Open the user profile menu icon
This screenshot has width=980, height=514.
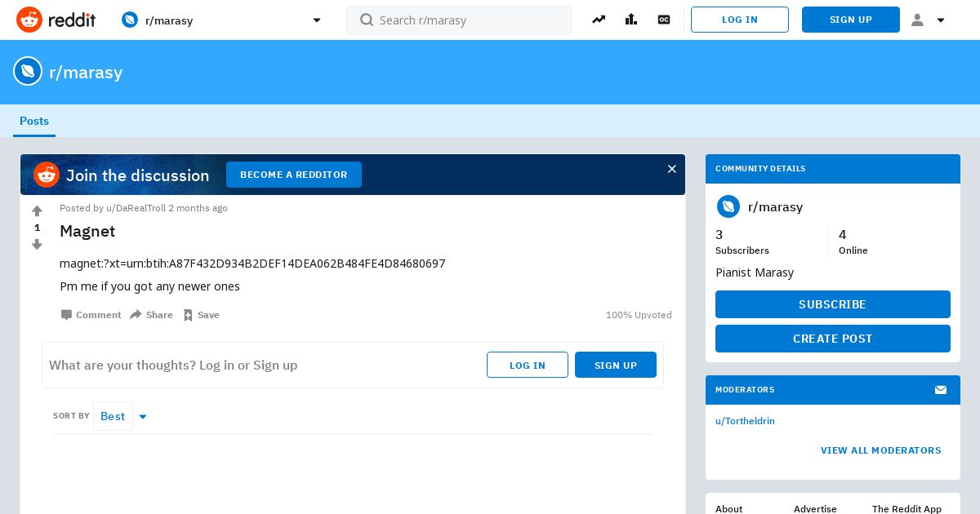917,20
